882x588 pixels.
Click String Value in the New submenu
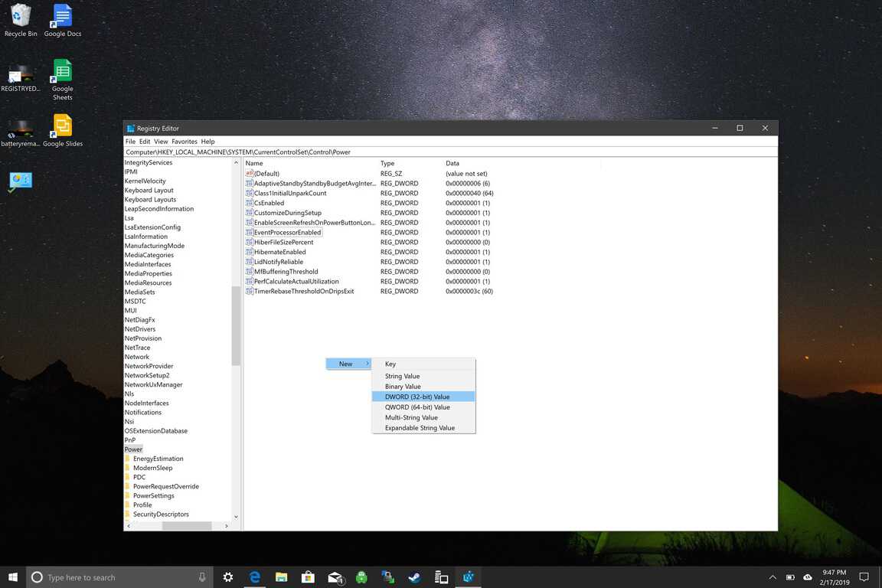tap(402, 376)
